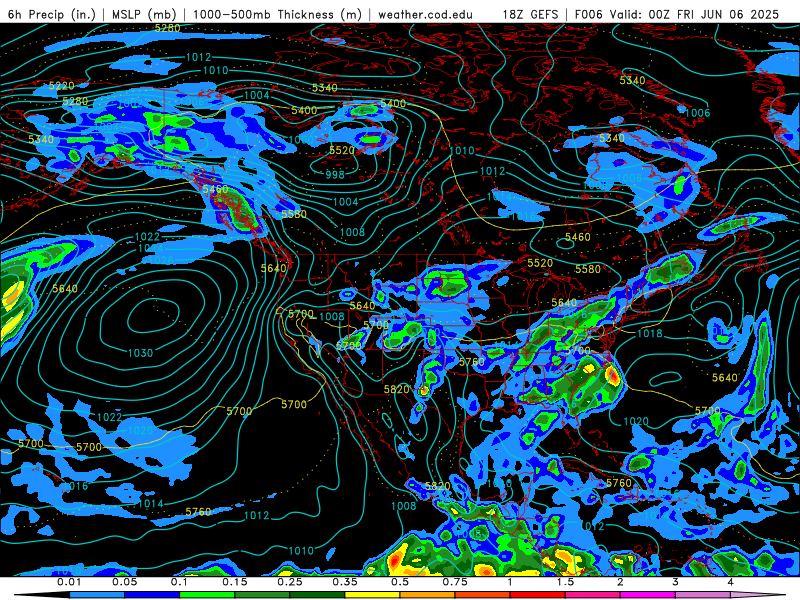Image resolution: width=800 pixels, height=600 pixels.
Task: Click the 'weather.cod.edu' source text
Action: coord(425,14)
